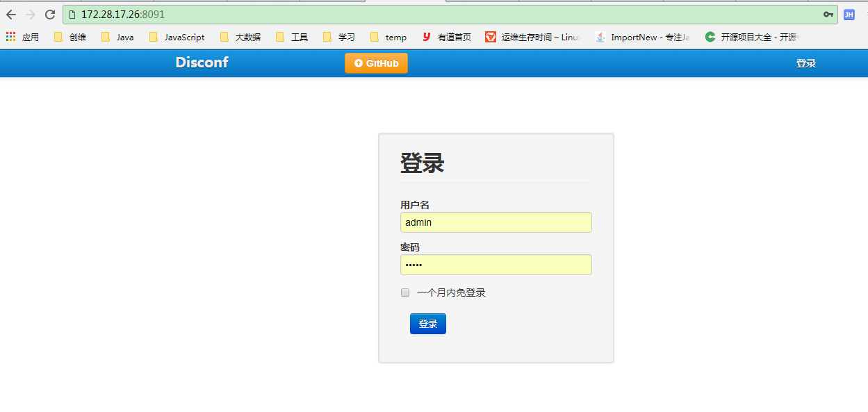Click 登录 link in top navigation bar
Viewport: 868px width, 412px height.
coord(806,63)
